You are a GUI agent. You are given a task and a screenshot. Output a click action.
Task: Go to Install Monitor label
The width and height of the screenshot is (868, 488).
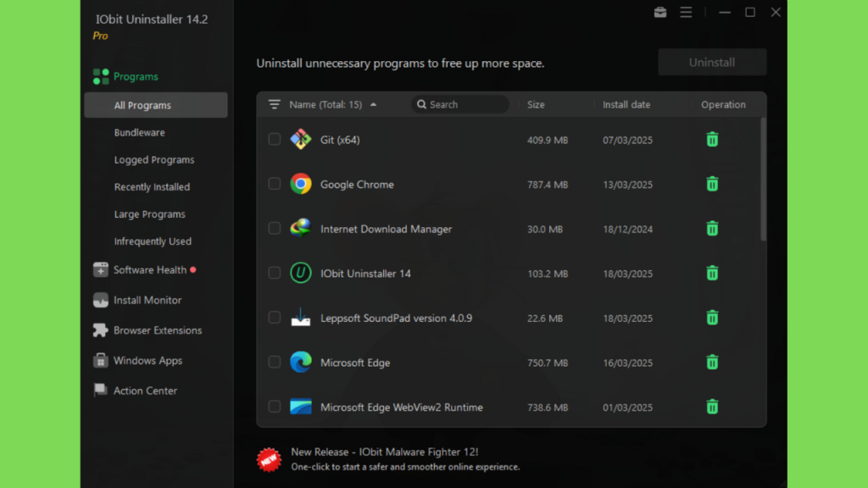(x=147, y=300)
